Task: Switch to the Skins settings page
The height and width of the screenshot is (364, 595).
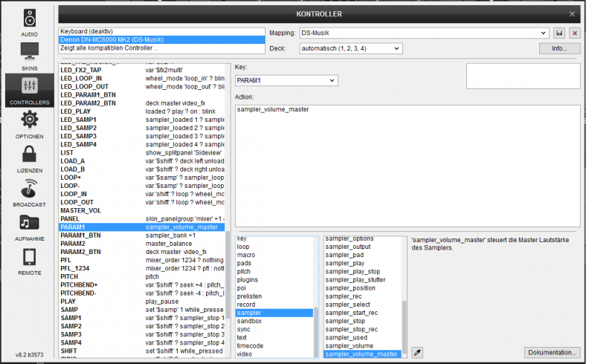Action: [29, 56]
